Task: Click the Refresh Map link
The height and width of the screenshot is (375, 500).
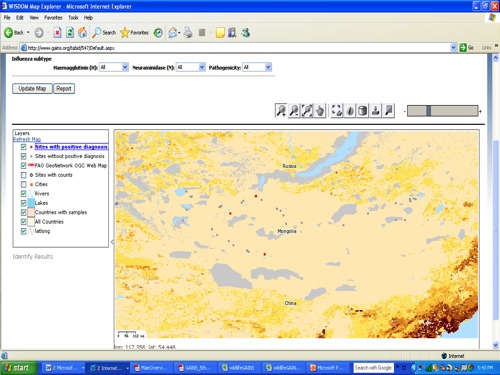Action: tap(27, 139)
